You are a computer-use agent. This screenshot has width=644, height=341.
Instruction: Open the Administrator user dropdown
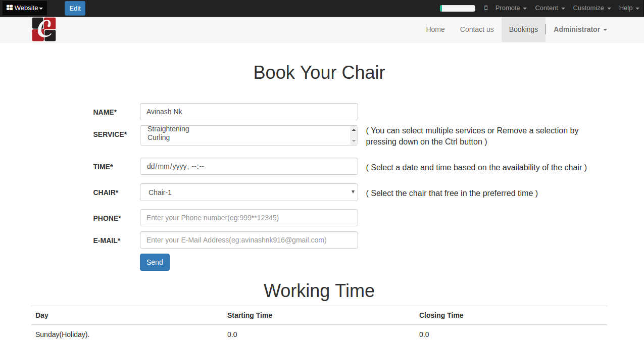[x=580, y=29]
